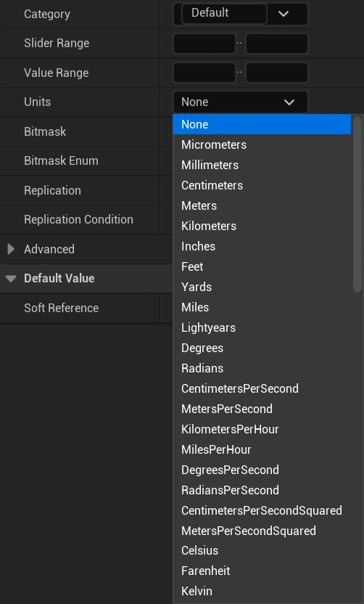Click the Category property label
Screen dimensions: 364x604
tap(47, 15)
